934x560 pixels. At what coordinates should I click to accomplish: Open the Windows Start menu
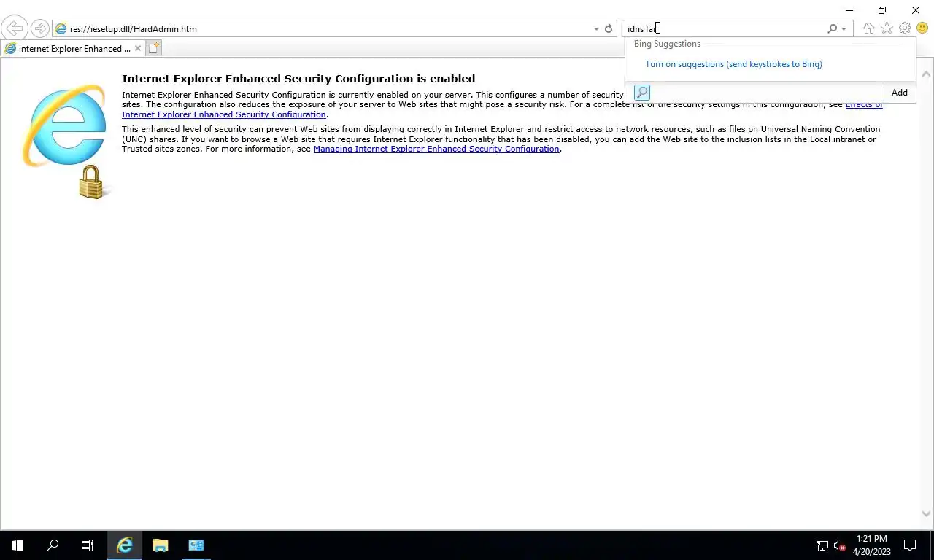coord(18,545)
